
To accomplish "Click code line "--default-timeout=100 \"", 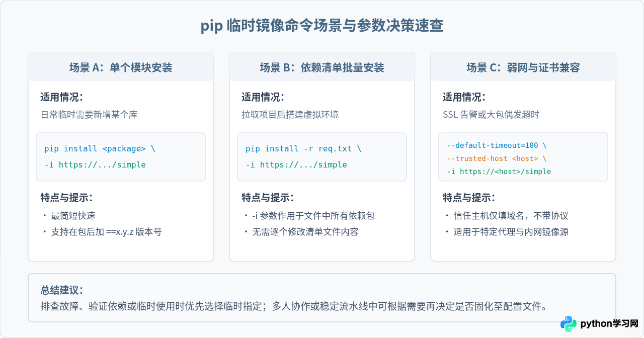I will pyautogui.click(x=497, y=145).
